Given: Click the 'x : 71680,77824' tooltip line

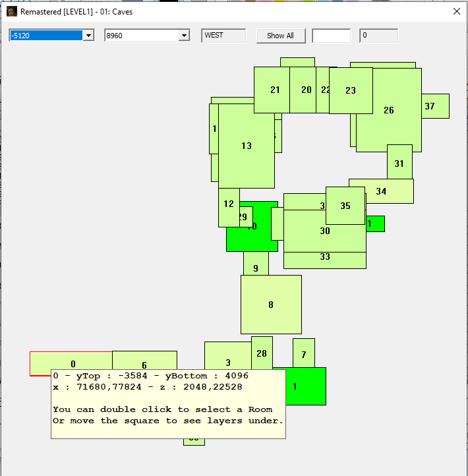Looking at the screenshot, I should [148, 387].
